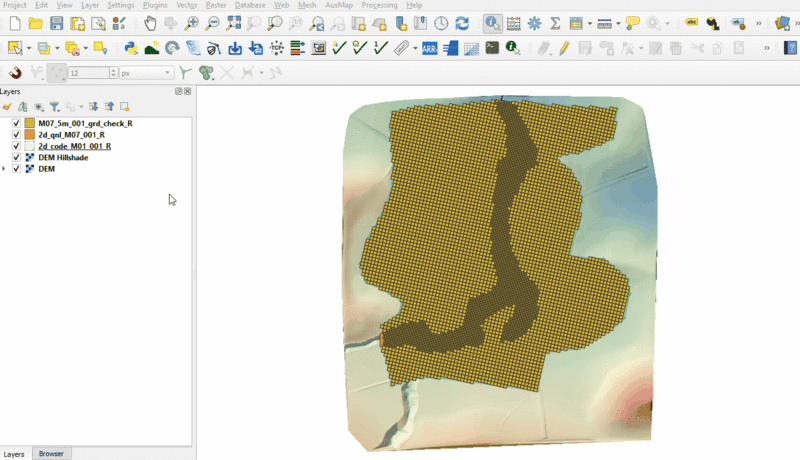800x460 pixels.
Task: Open the manage map themes eye dropdown
Action: pos(39,107)
